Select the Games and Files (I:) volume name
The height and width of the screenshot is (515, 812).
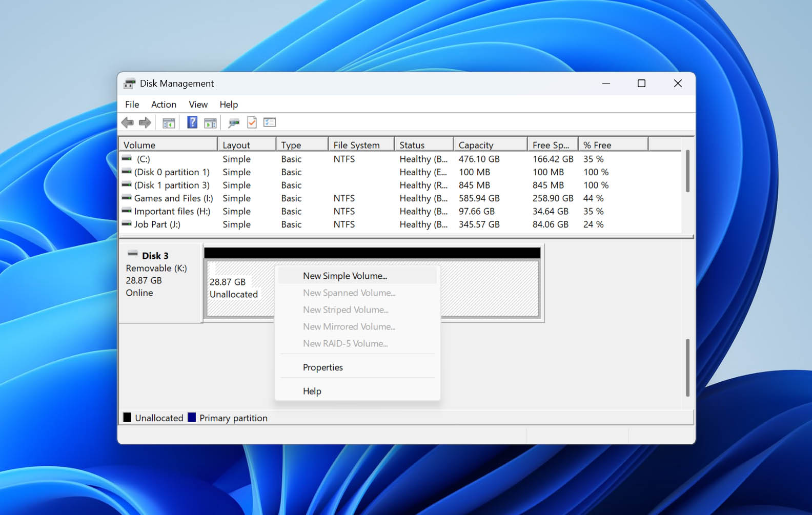[174, 198]
